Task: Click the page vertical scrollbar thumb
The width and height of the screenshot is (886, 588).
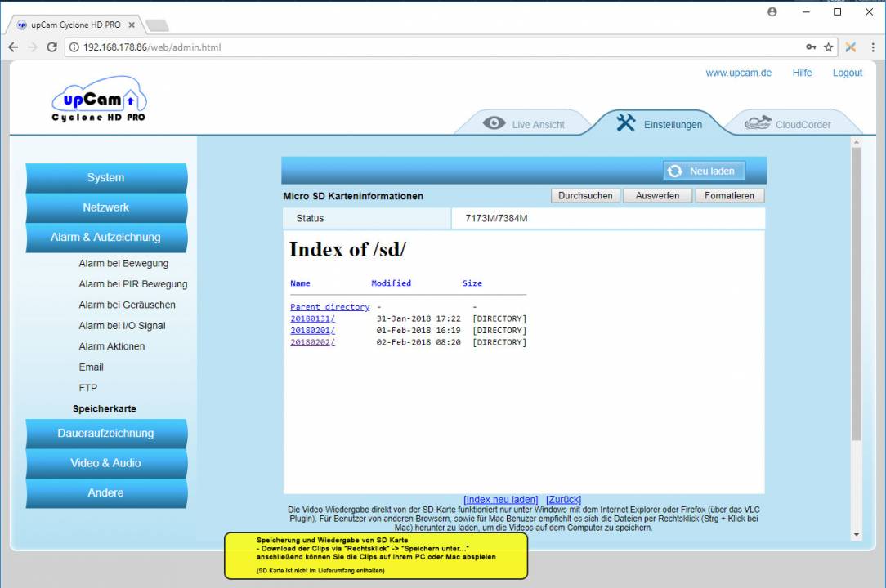Action: pyautogui.click(x=856, y=294)
